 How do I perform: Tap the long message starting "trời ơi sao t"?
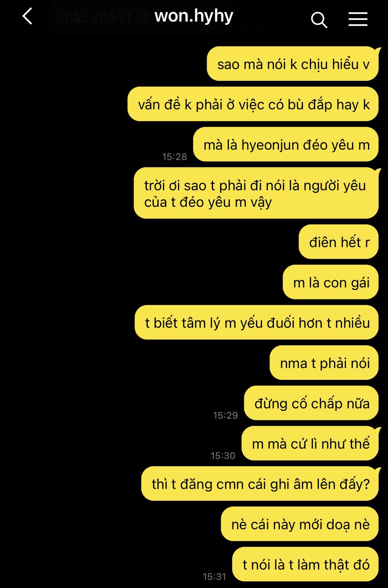pyautogui.click(x=256, y=193)
